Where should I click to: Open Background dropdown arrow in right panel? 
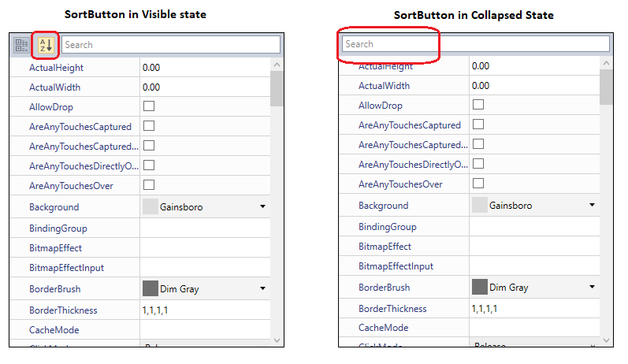592,205
